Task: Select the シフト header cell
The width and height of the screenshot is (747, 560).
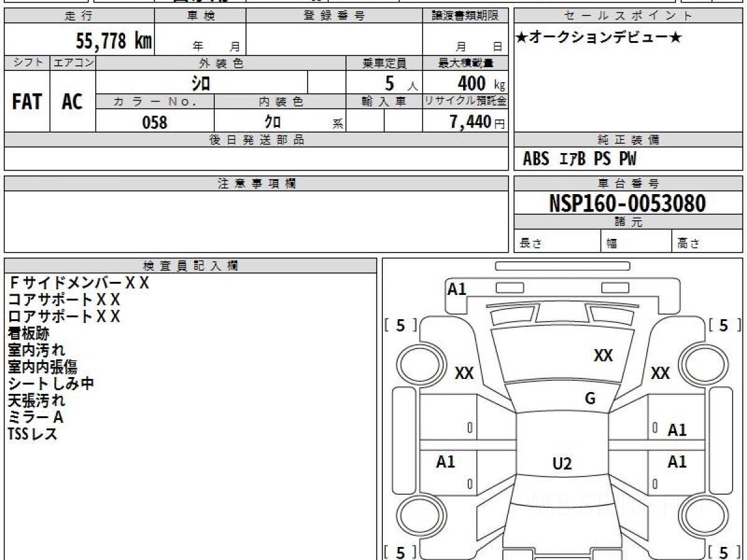Action: pyautogui.click(x=27, y=63)
